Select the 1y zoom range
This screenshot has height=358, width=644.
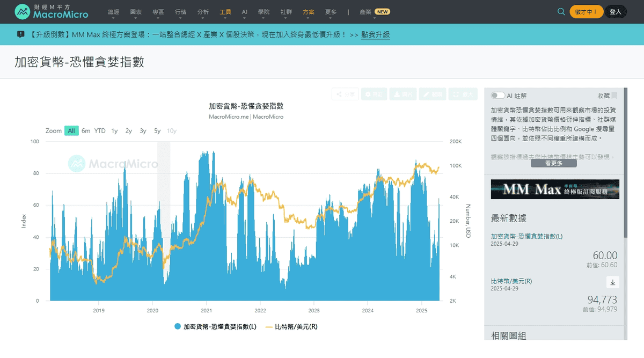click(x=114, y=130)
